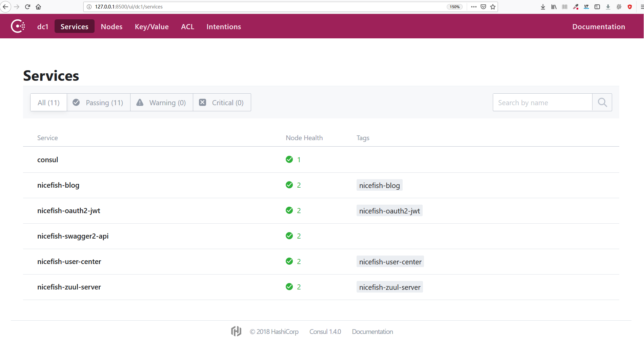Click nicefish-swagger2-api green health check icon
Image resolution: width=644 pixels, height=338 pixels.
[x=289, y=236]
